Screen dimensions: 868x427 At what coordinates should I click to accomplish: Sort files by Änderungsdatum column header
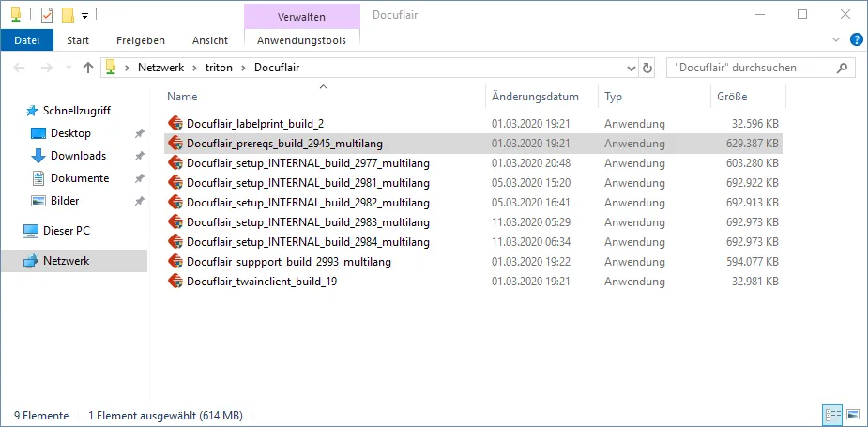pyautogui.click(x=535, y=97)
